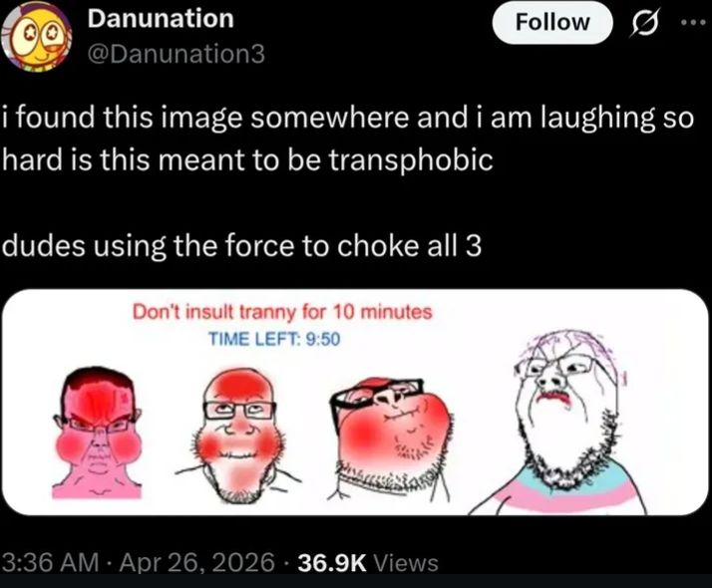Select the line about using the force

(241, 246)
